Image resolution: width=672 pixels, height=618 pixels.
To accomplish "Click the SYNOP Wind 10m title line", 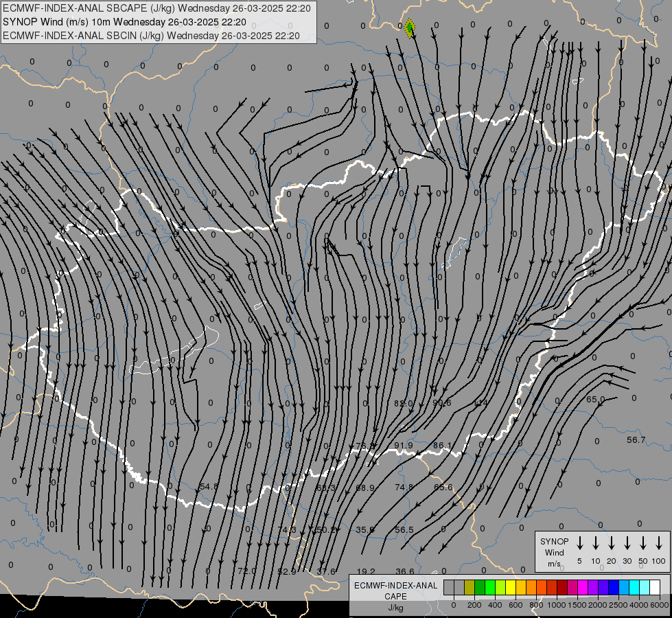I will [124, 22].
